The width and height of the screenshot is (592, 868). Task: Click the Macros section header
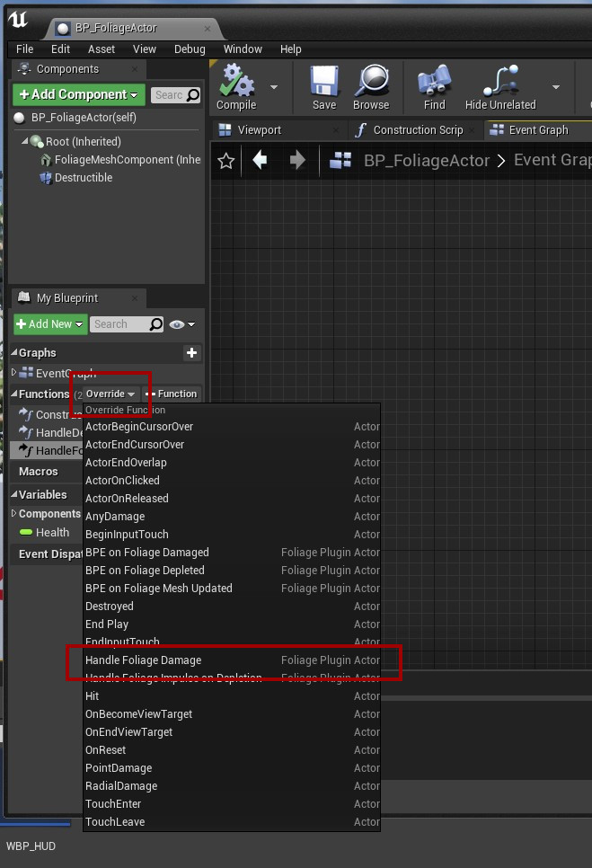click(38, 472)
